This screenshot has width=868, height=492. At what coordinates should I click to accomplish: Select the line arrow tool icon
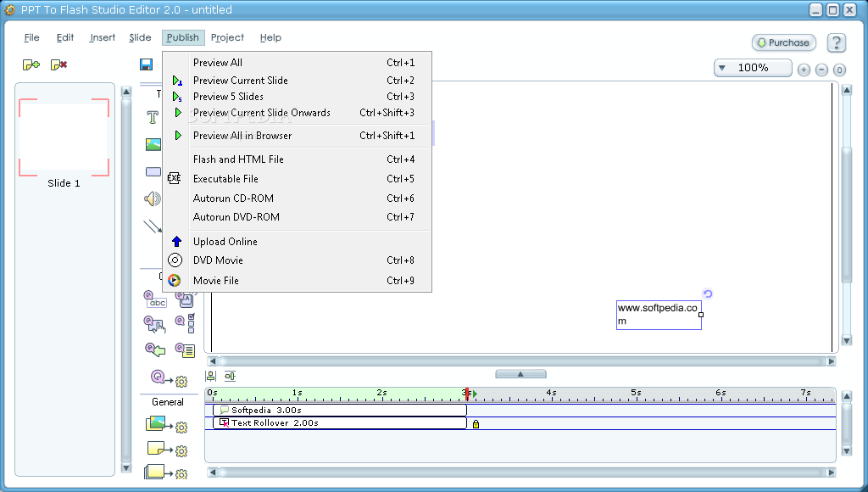(153, 226)
